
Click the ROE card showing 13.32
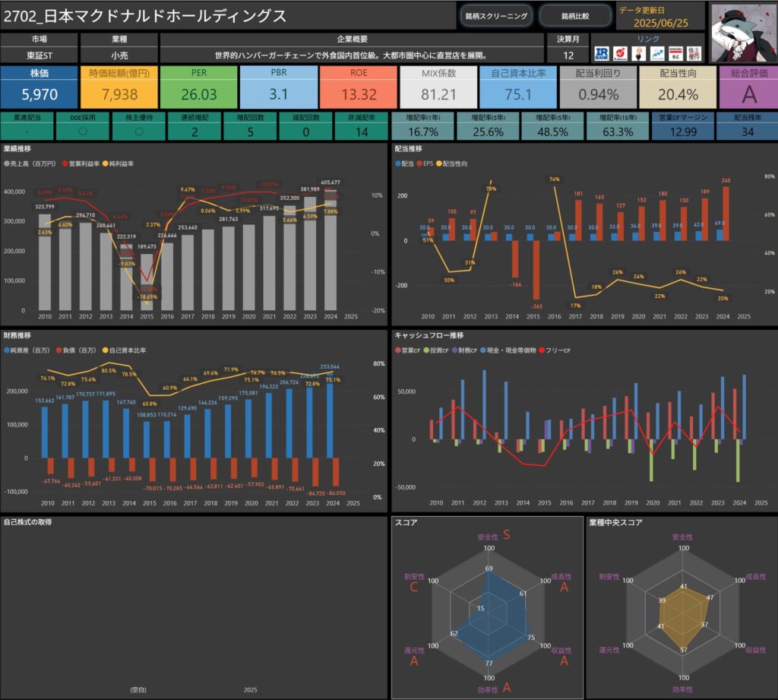tap(359, 87)
